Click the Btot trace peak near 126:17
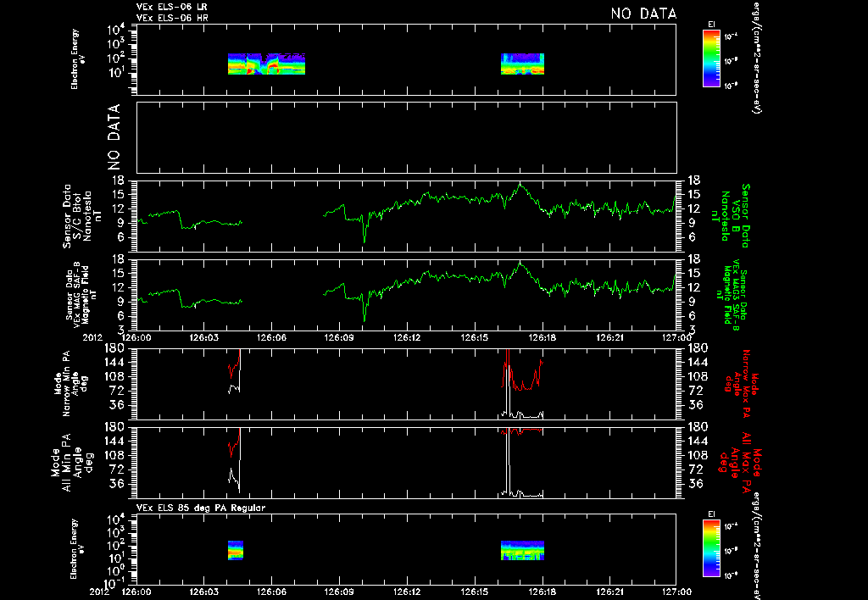 [520, 184]
